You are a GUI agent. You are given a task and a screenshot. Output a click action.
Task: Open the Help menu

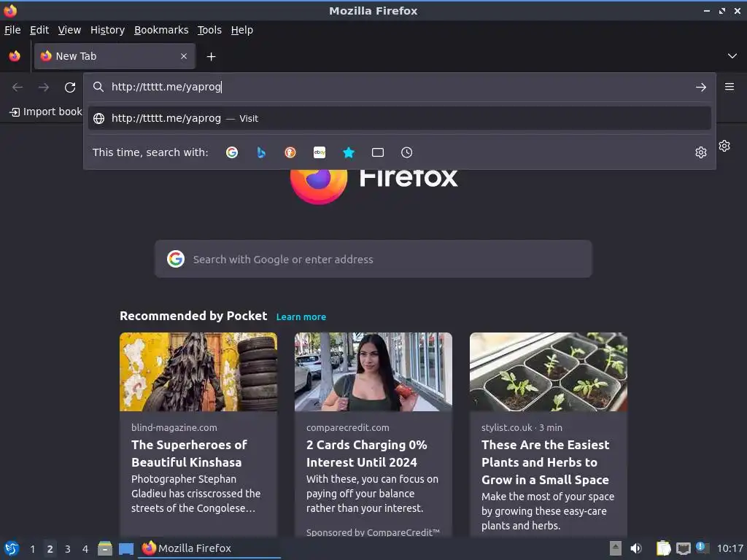coord(242,30)
